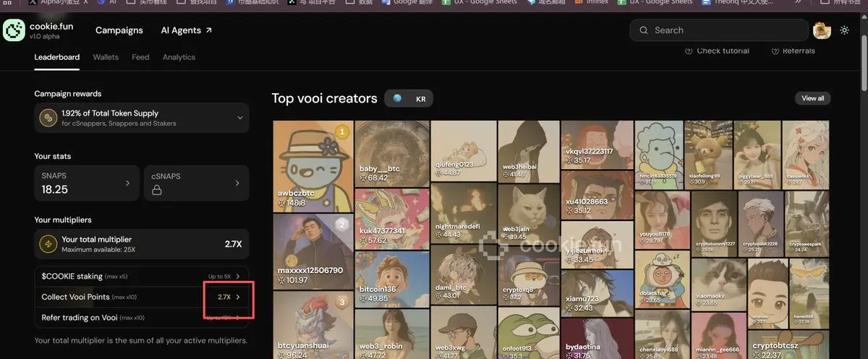868x359 pixels.
Task: Click the cookie.fun logo icon
Action: [x=14, y=30]
